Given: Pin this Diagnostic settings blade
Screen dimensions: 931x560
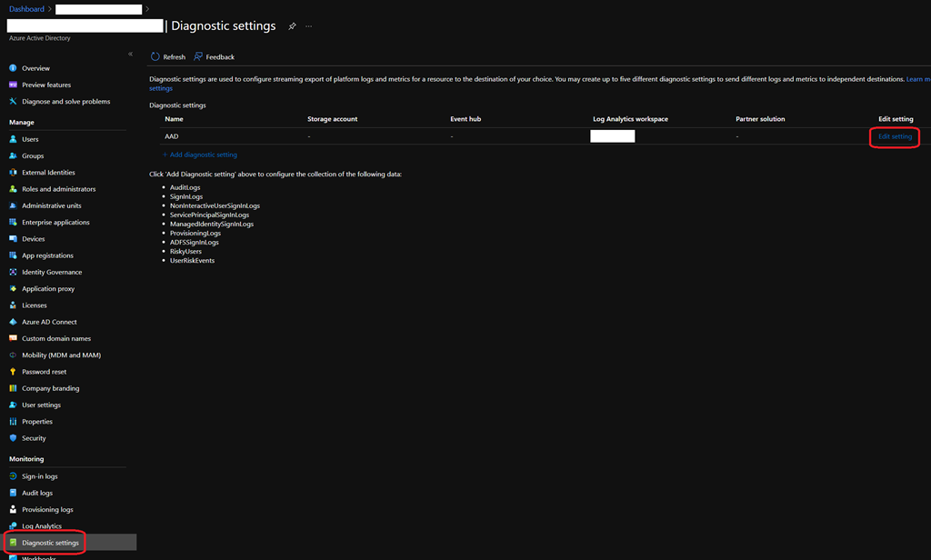Looking at the screenshot, I should coord(292,26).
